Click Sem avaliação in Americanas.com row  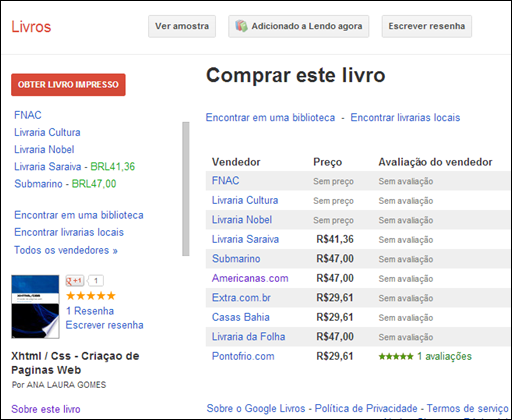(406, 279)
